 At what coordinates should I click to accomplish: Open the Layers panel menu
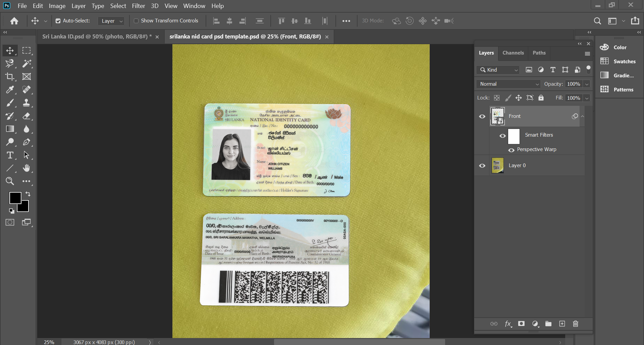point(587,53)
